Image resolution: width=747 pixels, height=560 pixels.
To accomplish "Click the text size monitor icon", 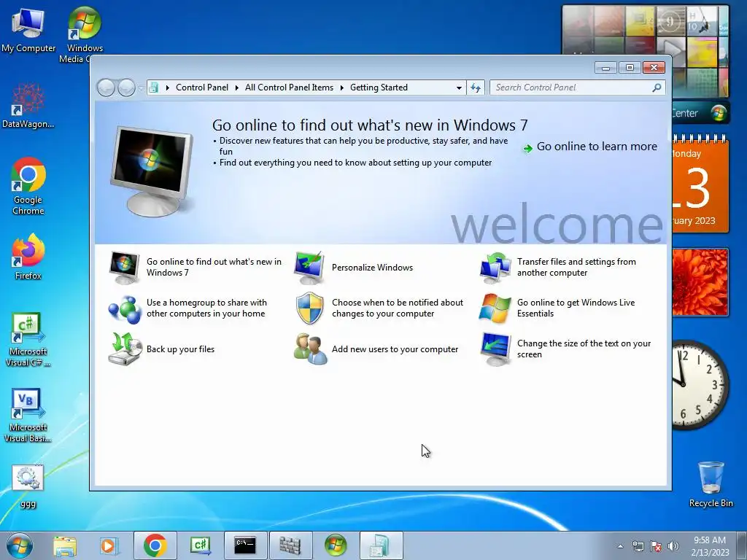I will click(495, 349).
